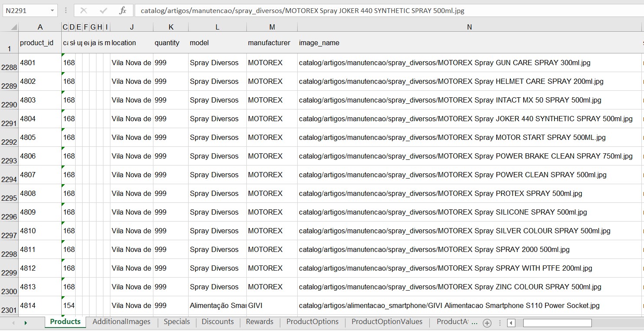Select row header 2291

(9, 119)
